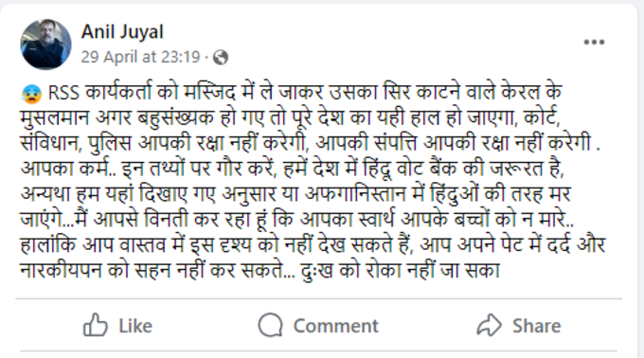Click the post line starting with अन्यथा
The image size is (644, 358).
(295, 194)
